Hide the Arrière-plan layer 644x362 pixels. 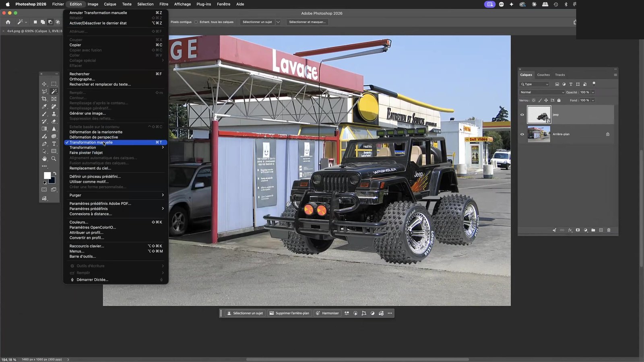(522, 134)
